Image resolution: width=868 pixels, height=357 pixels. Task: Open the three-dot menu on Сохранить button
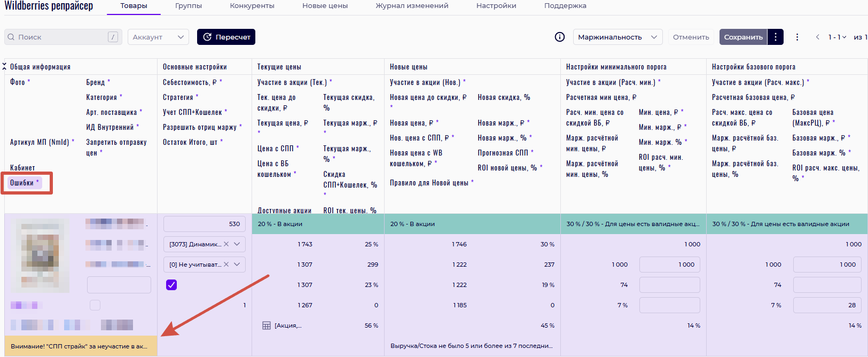click(776, 37)
